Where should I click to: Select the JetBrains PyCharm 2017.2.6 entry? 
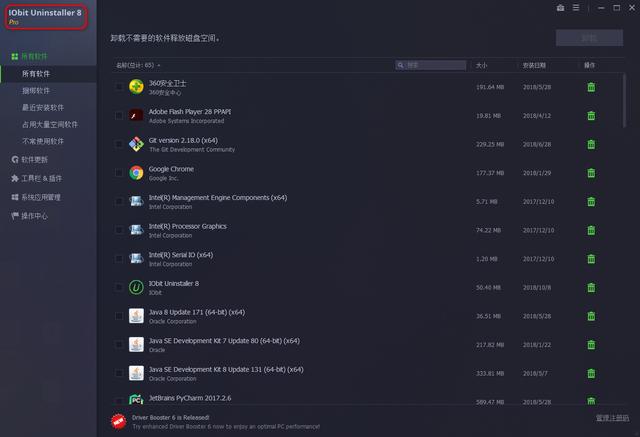pos(190,398)
